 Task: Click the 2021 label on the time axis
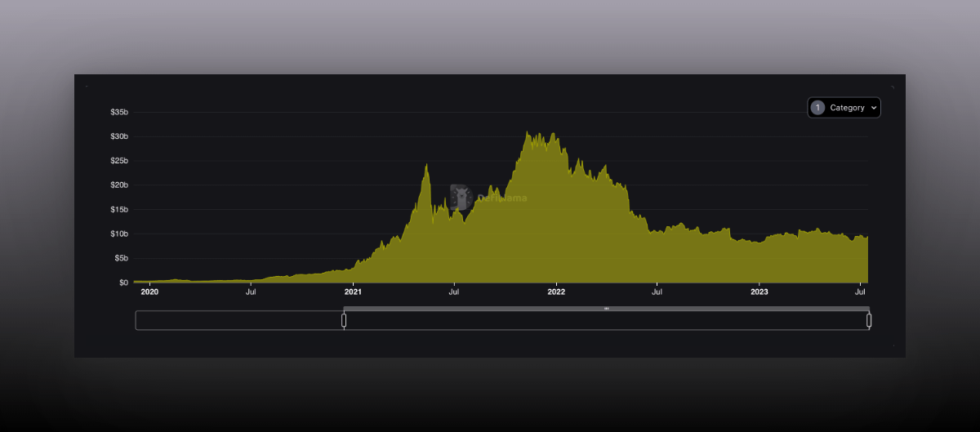pyautogui.click(x=353, y=291)
